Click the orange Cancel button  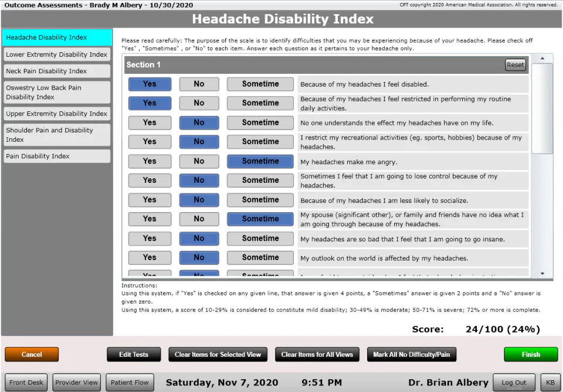[32, 354]
